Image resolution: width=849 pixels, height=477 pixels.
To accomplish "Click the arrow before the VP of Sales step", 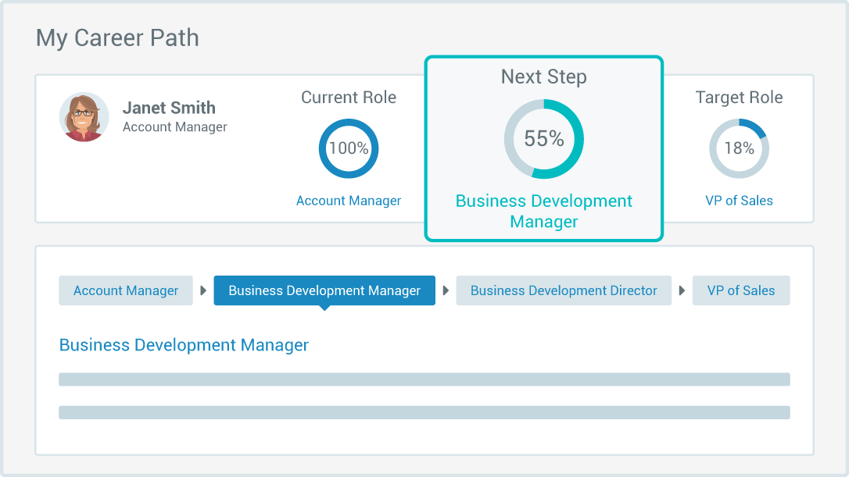I will pos(682,291).
